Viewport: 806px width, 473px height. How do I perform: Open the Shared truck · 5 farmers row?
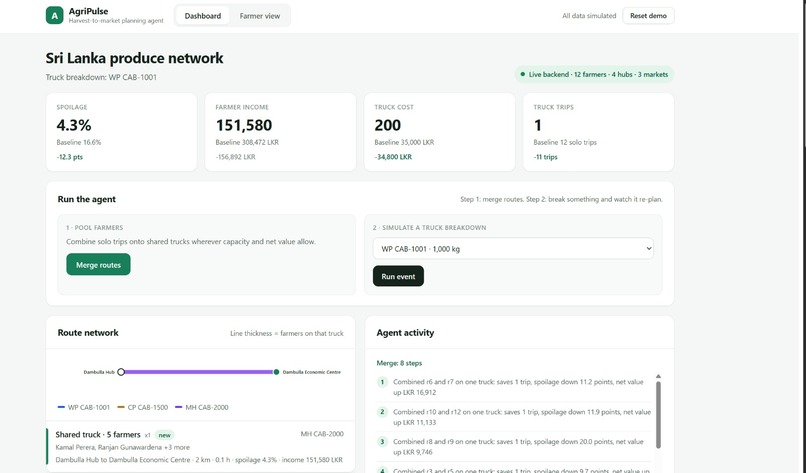(200, 446)
